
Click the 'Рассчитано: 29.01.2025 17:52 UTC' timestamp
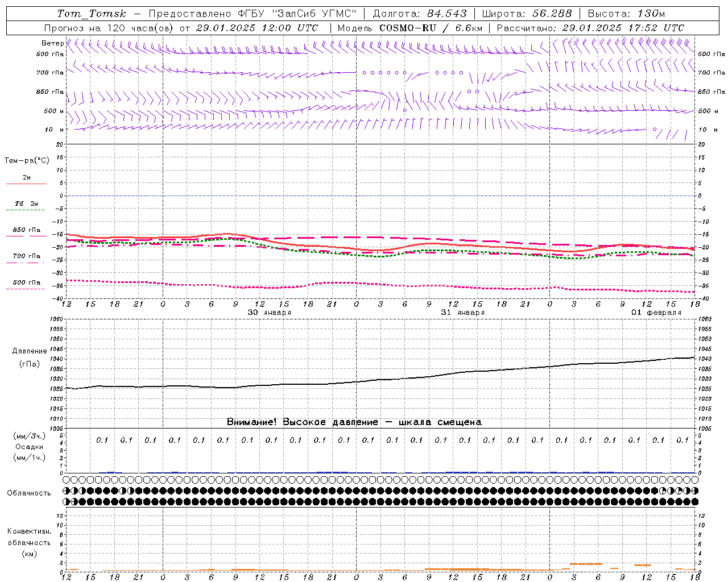(x=590, y=28)
